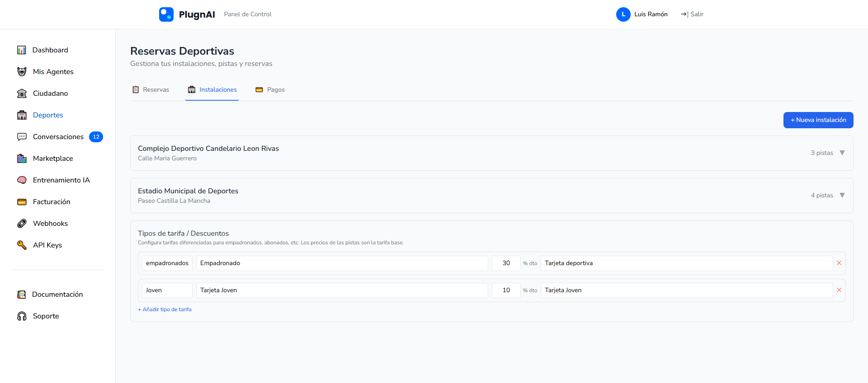This screenshot has height=383, width=868.
Task: Edit the empadronados code field
Action: click(167, 263)
